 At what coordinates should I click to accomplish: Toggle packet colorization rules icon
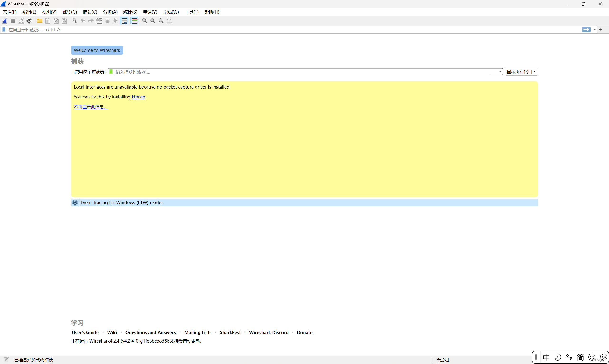click(x=134, y=21)
